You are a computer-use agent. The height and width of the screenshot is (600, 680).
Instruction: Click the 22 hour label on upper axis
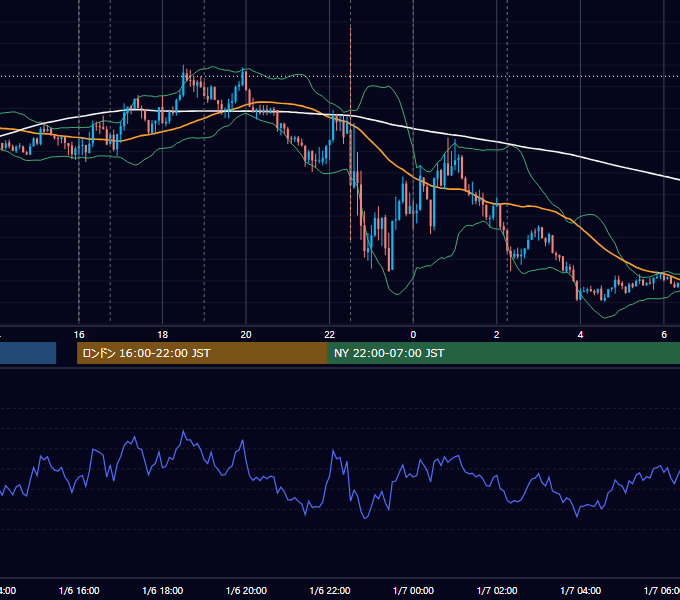(330, 334)
